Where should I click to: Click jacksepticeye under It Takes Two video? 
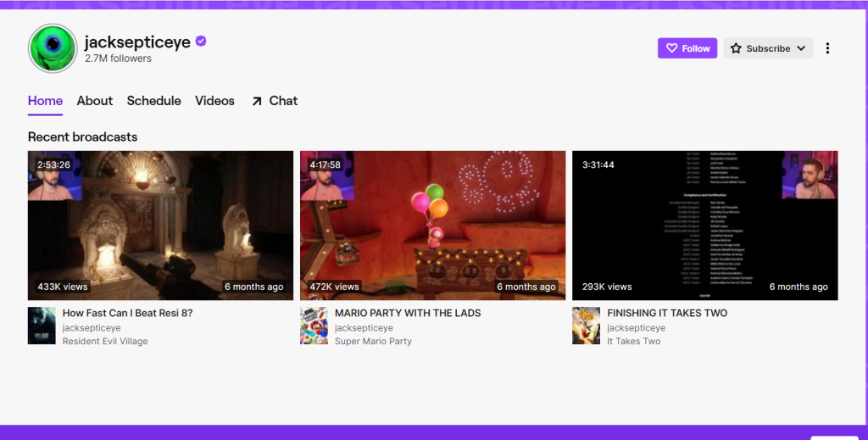[x=636, y=327]
